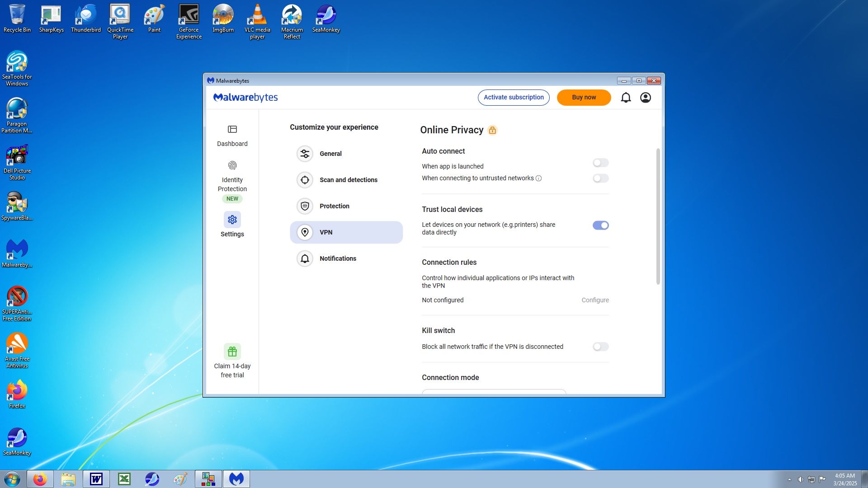Select the Settings gear icon
This screenshot has height=488, width=868.
(x=232, y=220)
